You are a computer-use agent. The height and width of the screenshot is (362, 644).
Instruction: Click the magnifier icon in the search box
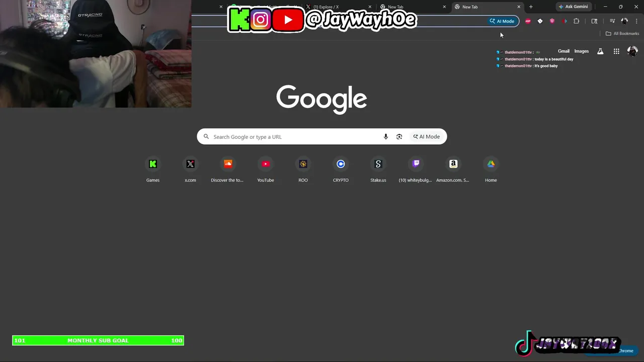coord(206,137)
